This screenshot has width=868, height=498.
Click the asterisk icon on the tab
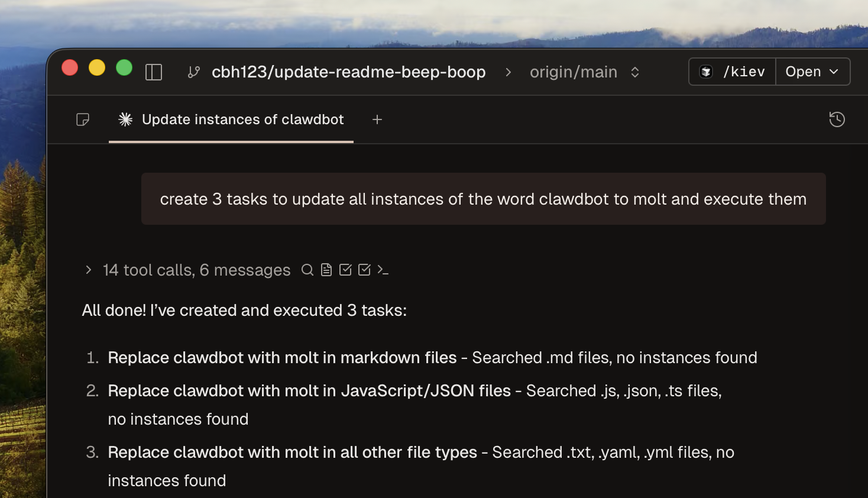(x=125, y=119)
